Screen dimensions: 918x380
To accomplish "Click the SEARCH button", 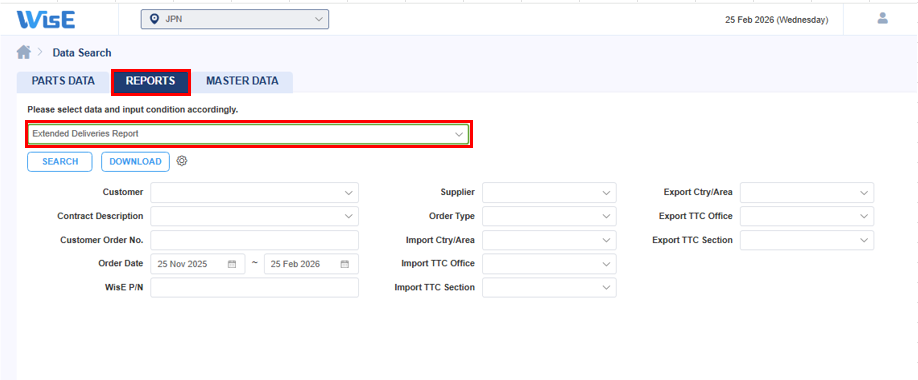I will [60, 162].
